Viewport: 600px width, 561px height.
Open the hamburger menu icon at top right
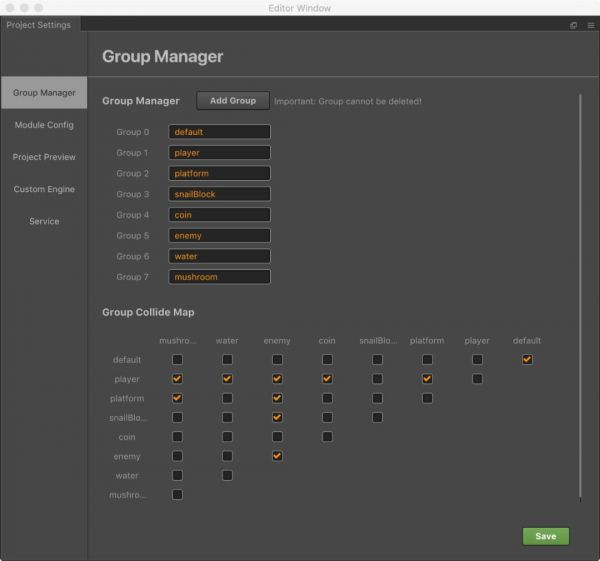click(591, 26)
